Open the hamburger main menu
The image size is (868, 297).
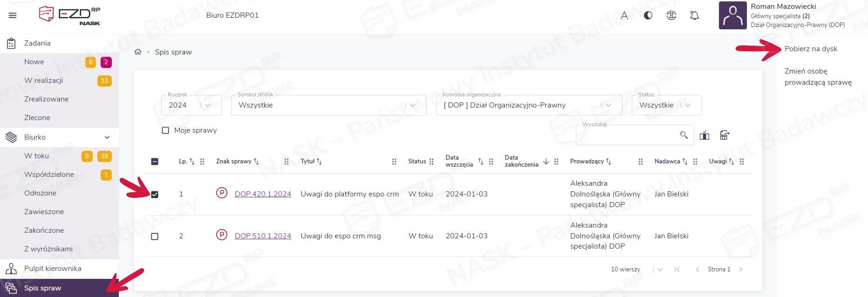[13, 15]
